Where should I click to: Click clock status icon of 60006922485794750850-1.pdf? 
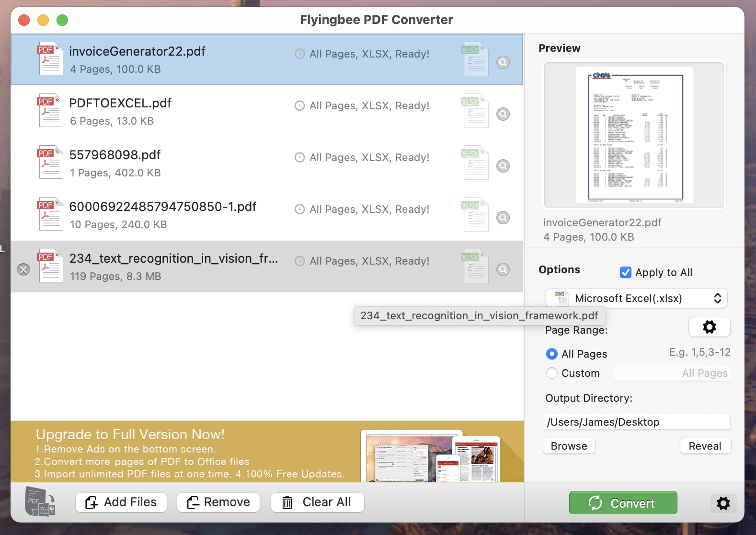tap(299, 209)
